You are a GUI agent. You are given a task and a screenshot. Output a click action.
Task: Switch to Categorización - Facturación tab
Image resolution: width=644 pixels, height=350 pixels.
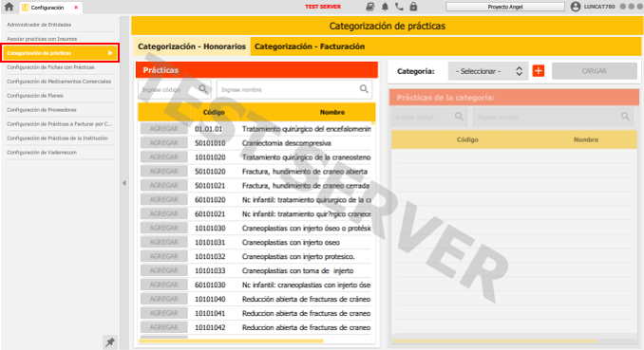click(310, 46)
